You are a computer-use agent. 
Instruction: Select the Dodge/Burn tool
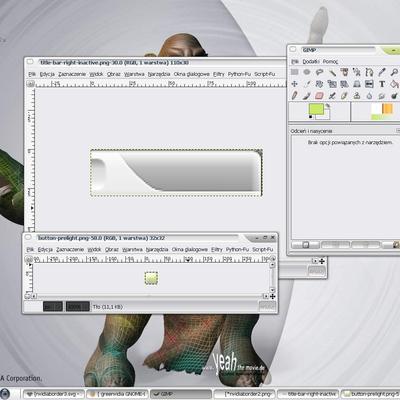click(394, 96)
